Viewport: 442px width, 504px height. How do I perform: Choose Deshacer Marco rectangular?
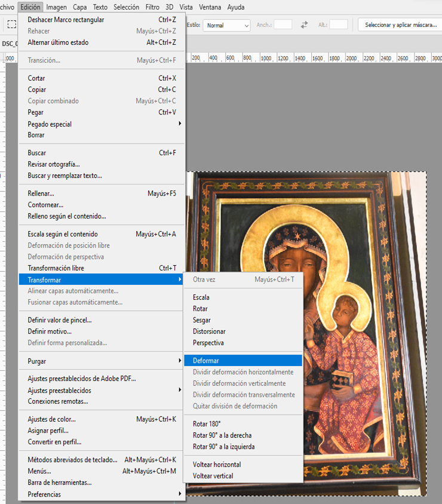pyautogui.click(x=102, y=20)
